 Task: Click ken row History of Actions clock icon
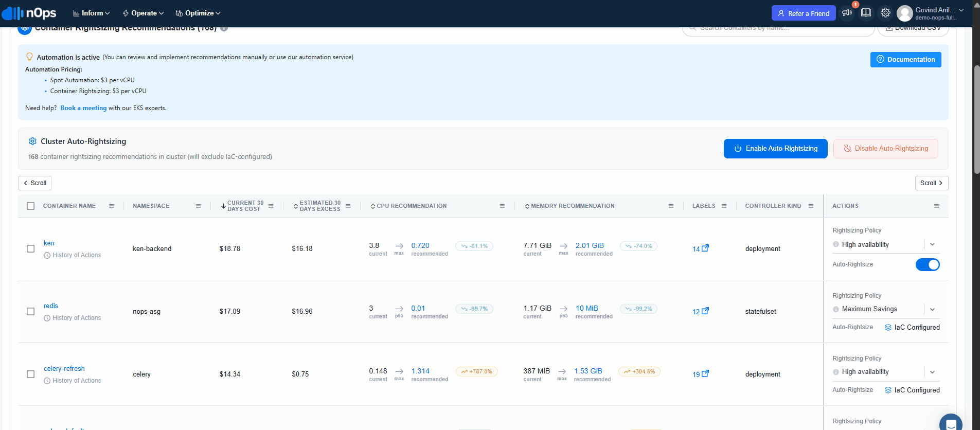click(47, 255)
